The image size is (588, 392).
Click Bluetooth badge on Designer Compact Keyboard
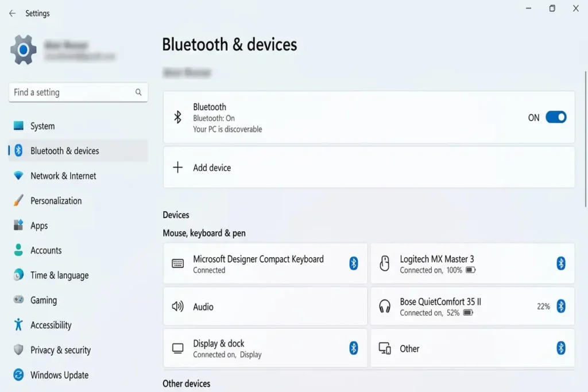(354, 263)
